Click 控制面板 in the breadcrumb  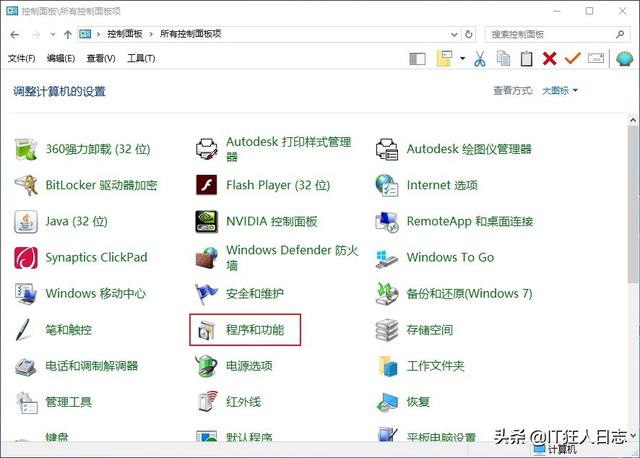pyautogui.click(x=124, y=34)
